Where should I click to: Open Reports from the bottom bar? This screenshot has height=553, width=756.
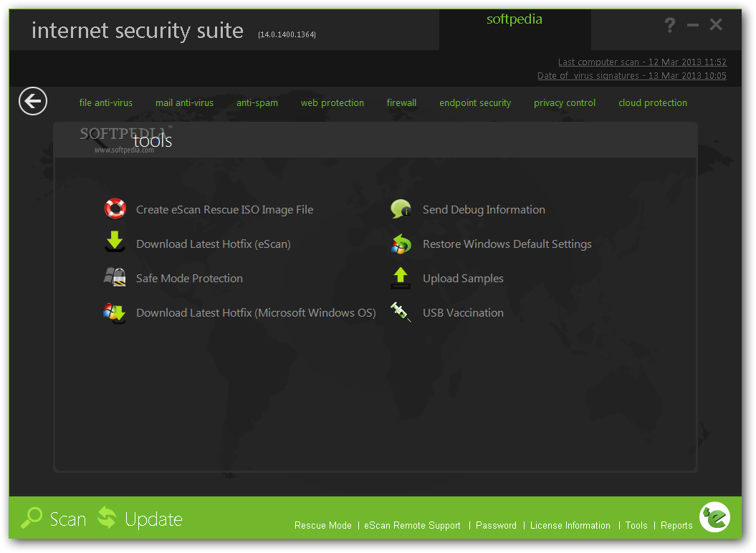(x=676, y=526)
